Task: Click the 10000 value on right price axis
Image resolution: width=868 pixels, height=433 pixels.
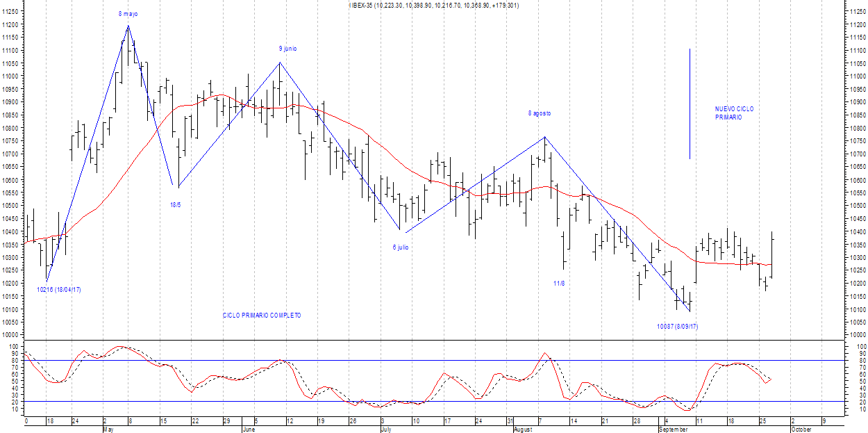Action: click(857, 335)
